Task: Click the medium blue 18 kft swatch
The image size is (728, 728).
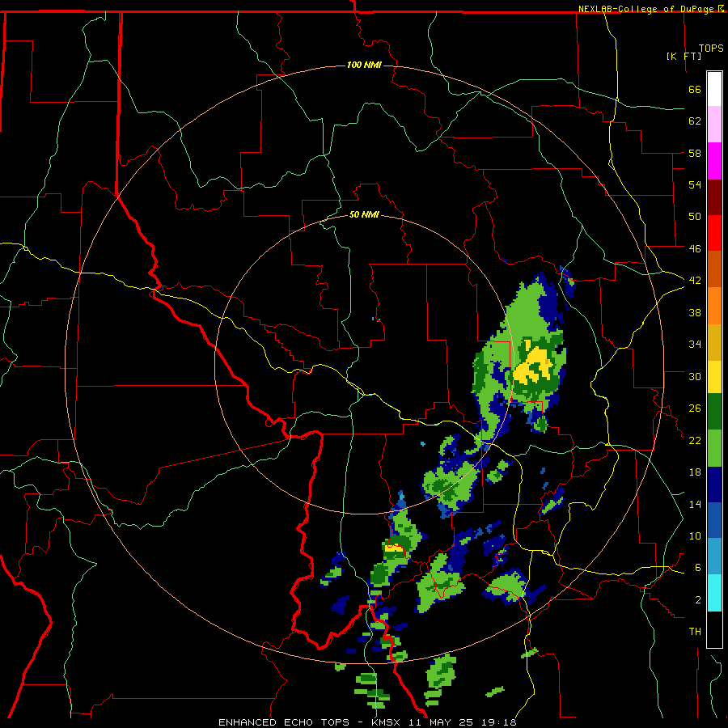Action: (714, 520)
